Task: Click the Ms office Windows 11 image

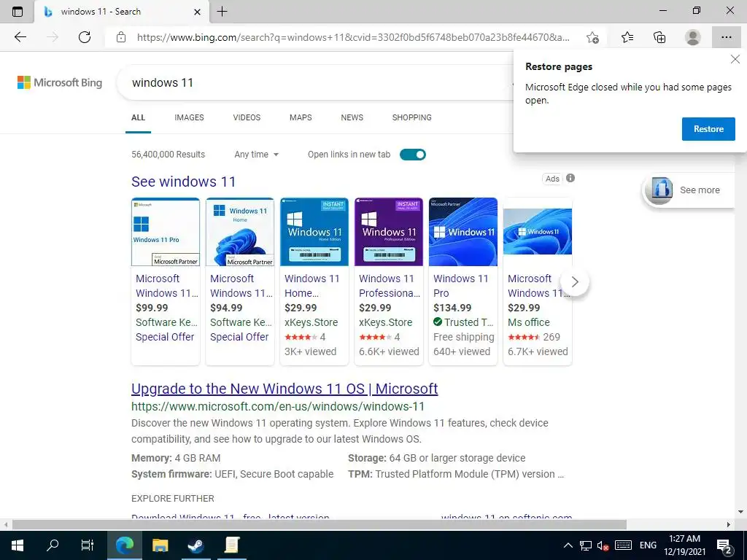Action: click(x=538, y=232)
